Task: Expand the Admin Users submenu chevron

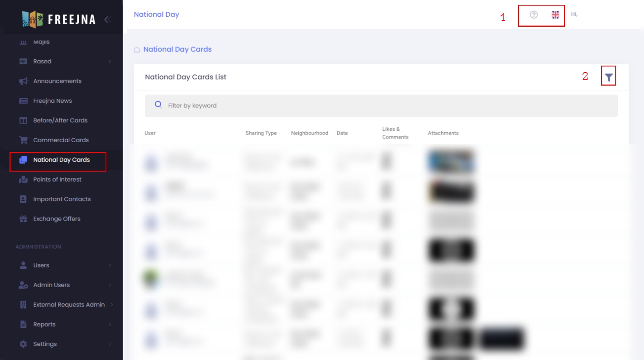Action: click(x=110, y=285)
